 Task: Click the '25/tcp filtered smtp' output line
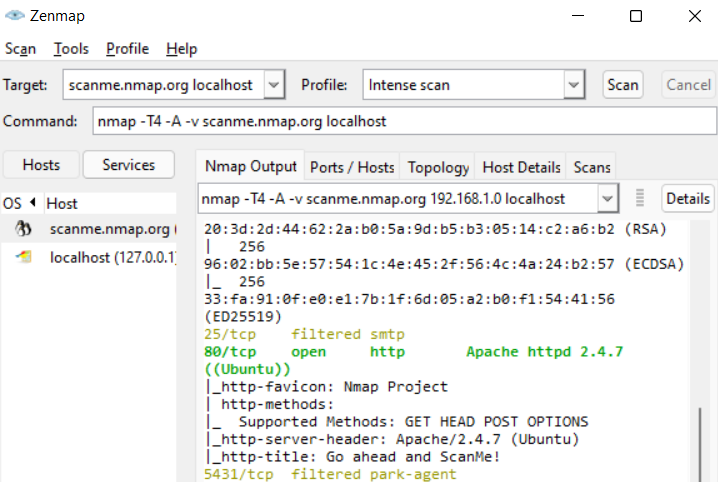pos(304,334)
